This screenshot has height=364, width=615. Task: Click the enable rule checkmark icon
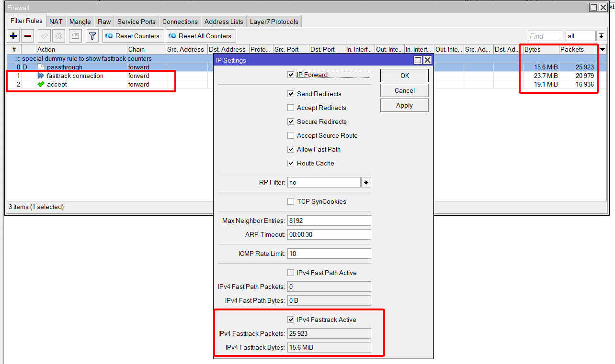coord(44,36)
